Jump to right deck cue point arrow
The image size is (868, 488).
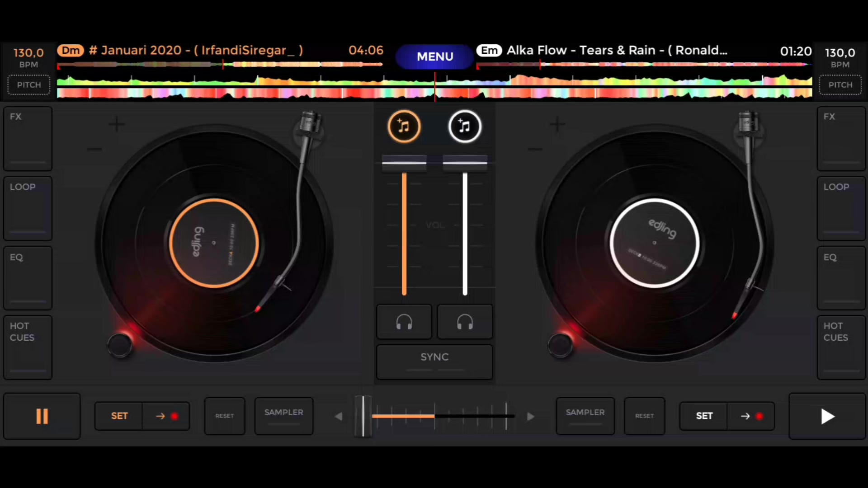click(751, 416)
